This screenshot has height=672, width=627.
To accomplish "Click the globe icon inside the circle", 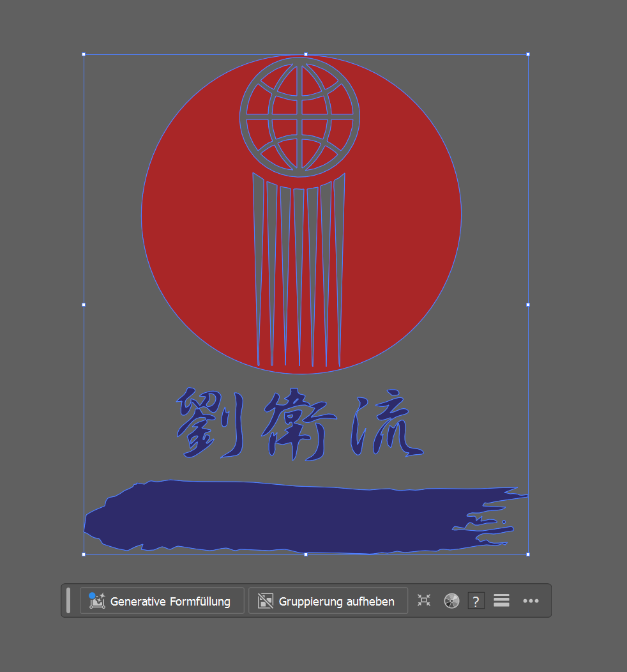I will tap(300, 116).
